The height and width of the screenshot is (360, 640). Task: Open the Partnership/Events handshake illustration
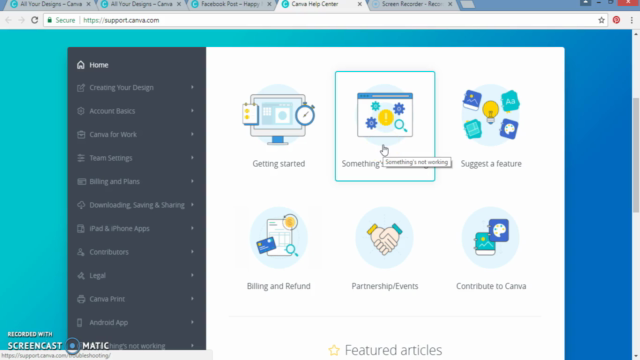[x=384, y=238]
